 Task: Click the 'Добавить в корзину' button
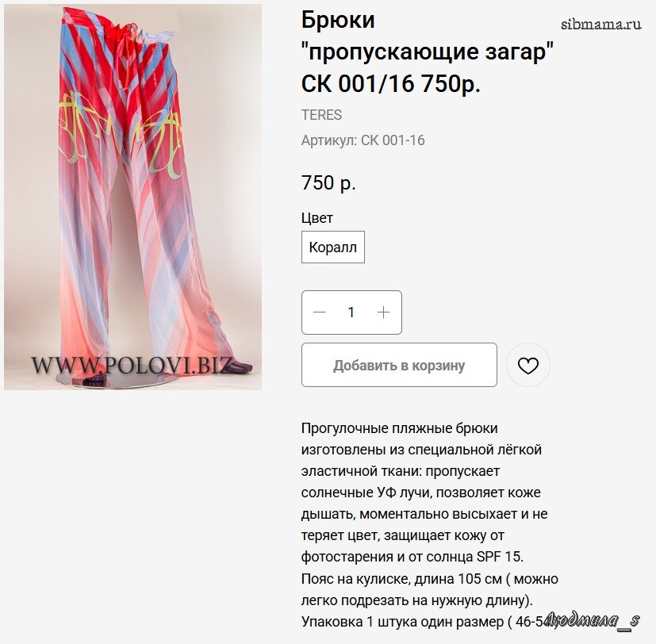(399, 365)
